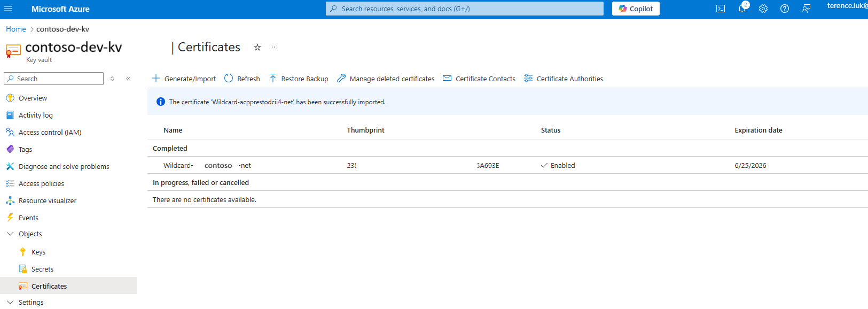Refresh the certificates list
868x309 pixels.
[242, 79]
